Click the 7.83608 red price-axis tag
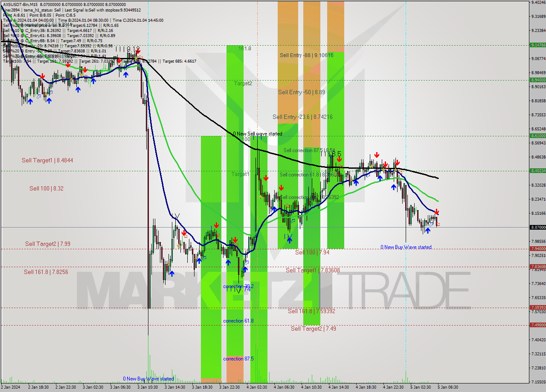This screenshot has width=546, height=392. pyautogui.click(x=537, y=266)
